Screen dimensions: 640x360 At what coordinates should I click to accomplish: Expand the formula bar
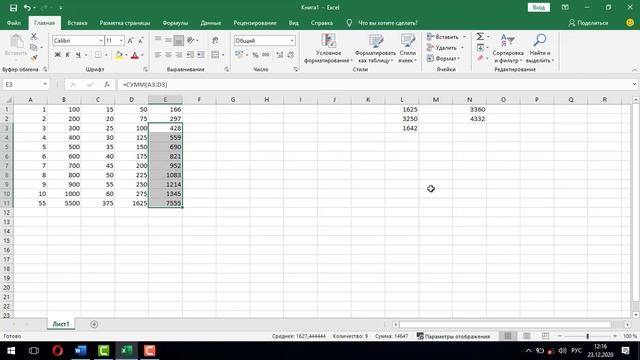click(x=634, y=84)
